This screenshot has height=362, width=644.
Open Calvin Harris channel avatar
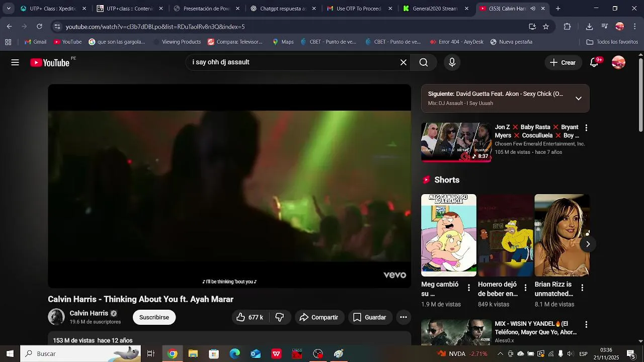coord(56,317)
